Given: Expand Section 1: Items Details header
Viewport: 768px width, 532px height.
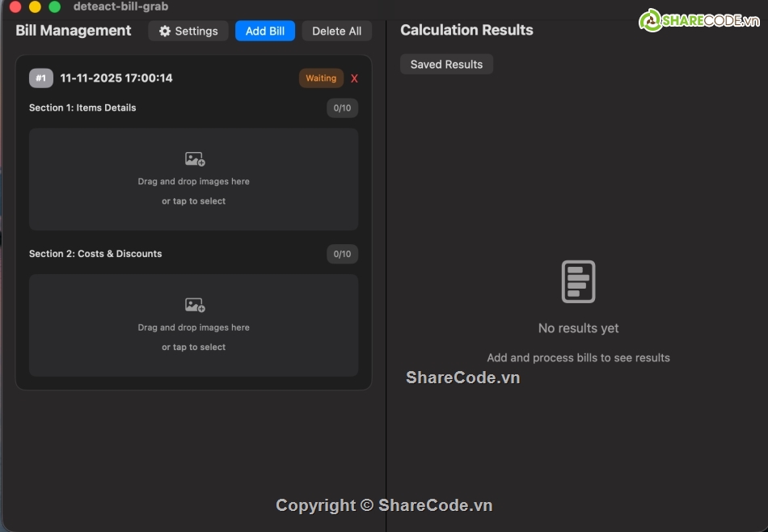Looking at the screenshot, I should coord(82,108).
